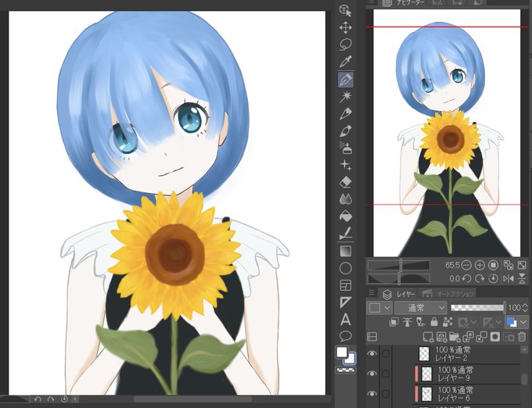This screenshot has height=408, width=532.
Task: Select the Decoration sparkle tool
Action: (345, 165)
